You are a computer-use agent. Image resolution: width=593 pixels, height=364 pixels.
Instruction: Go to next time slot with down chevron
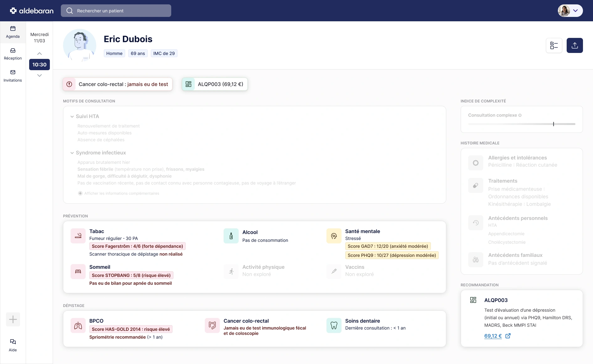pyautogui.click(x=40, y=75)
